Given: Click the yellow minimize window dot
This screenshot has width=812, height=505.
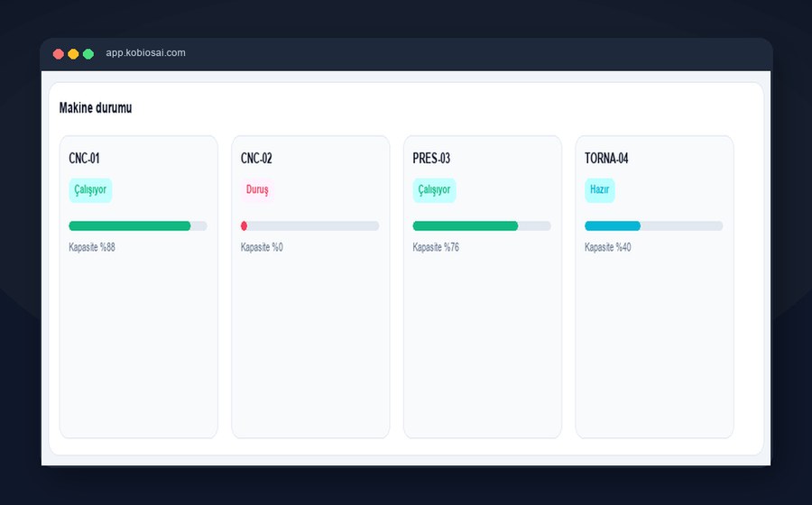Looking at the screenshot, I should [x=74, y=54].
